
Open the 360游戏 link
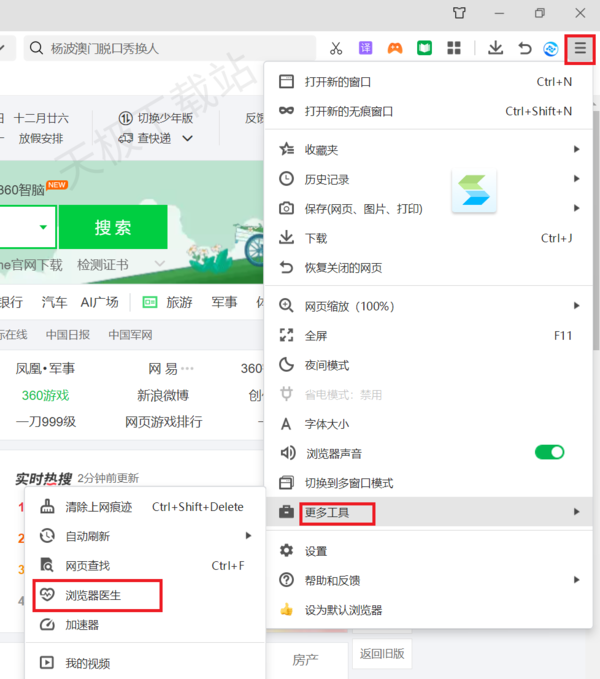pos(45,395)
